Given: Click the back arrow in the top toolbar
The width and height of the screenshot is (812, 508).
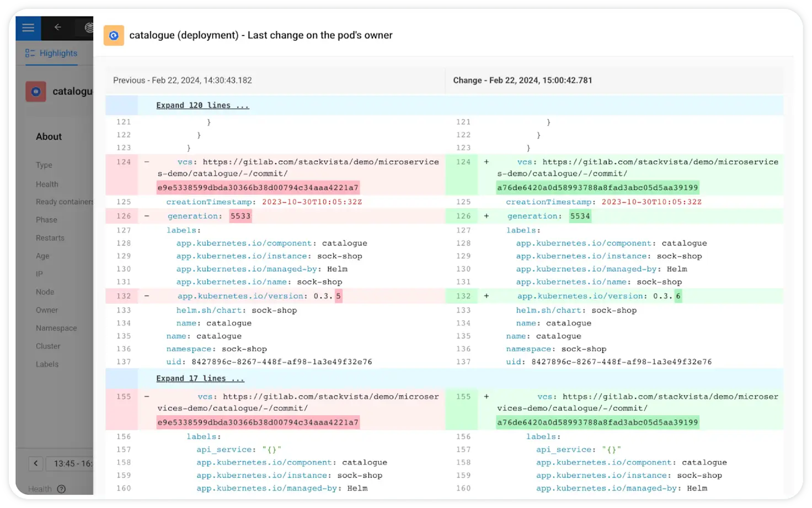Looking at the screenshot, I should click(57, 28).
